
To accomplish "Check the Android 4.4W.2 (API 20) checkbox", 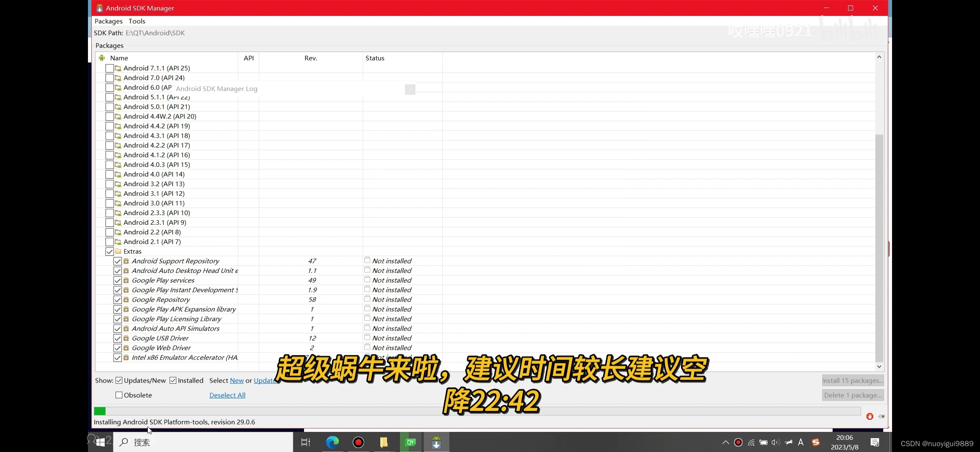I will pos(110,116).
